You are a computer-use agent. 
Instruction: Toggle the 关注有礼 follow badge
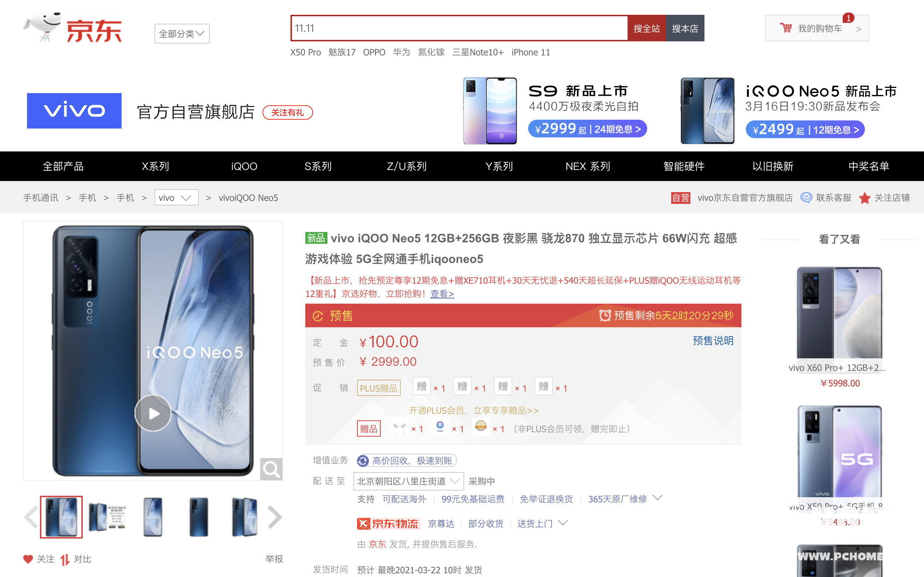click(288, 113)
